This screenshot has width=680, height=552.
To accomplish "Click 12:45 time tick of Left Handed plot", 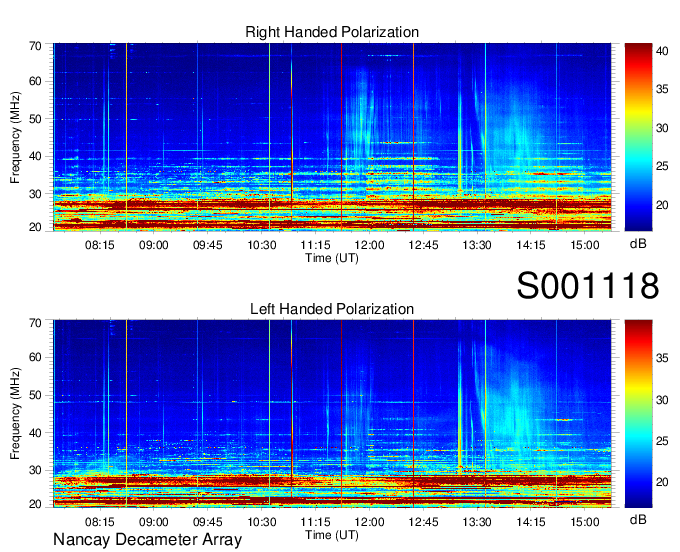I will click(x=423, y=522).
